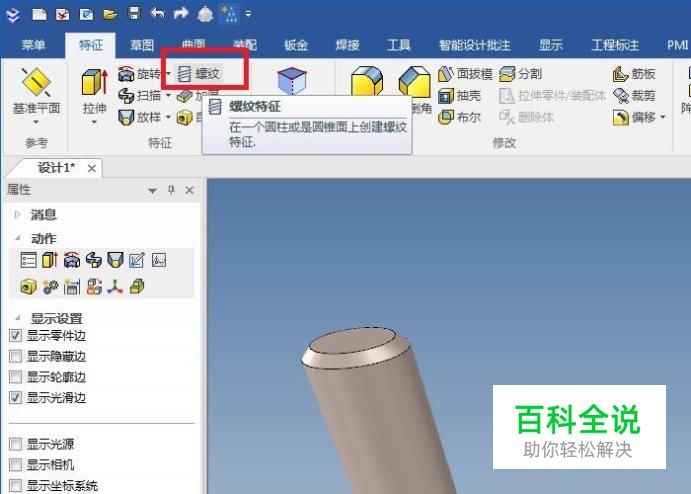691x494 pixels.
Task: Expand the 放样 dropdown arrow
Action: pyautogui.click(x=168, y=117)
